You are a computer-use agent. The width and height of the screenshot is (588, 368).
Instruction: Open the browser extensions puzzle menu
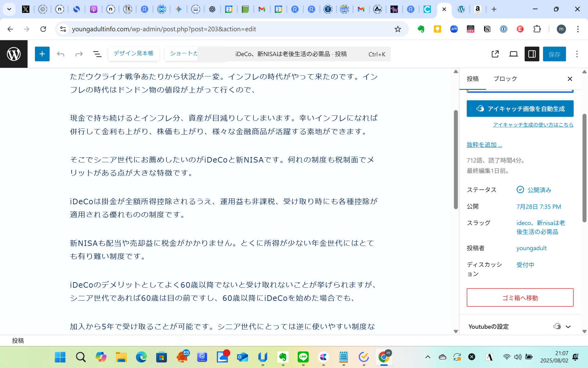537,29
